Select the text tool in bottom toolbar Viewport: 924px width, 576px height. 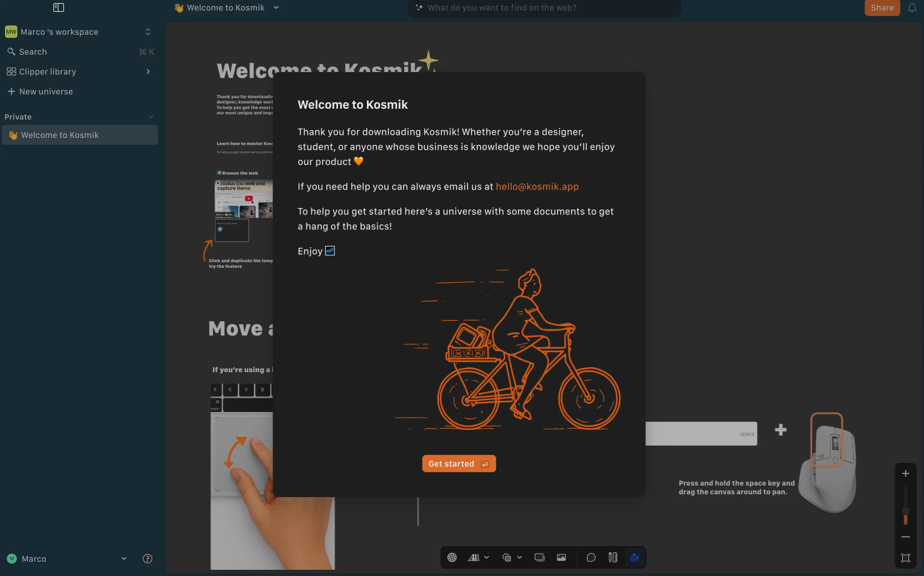474,557
